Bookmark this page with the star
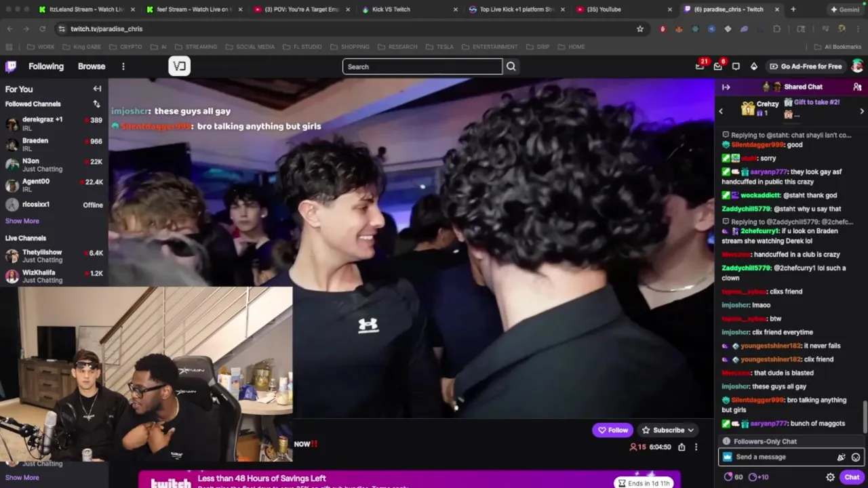The height and width of the screenshot is (488, 868). click(639, 29)
